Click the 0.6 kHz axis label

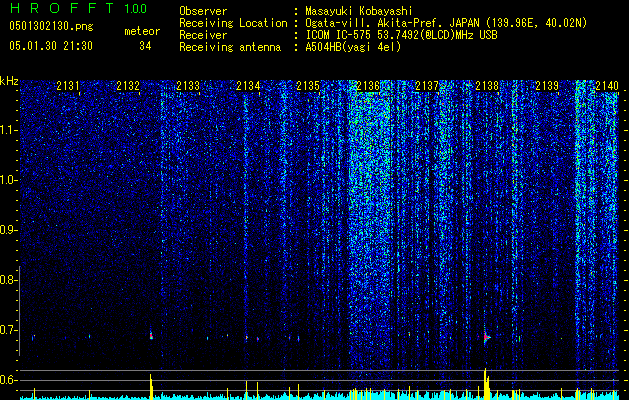pyautogui.click(x=9, y=380)
